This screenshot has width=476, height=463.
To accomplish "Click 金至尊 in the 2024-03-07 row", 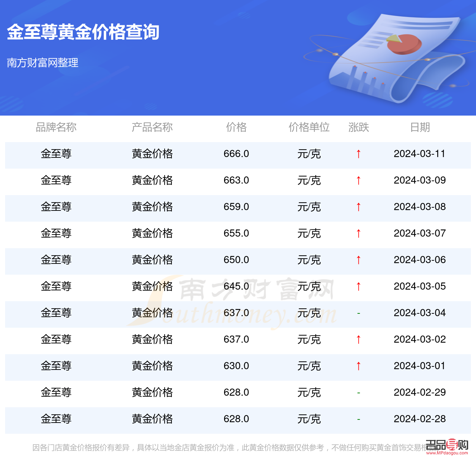I will click(x=56, y=233).
